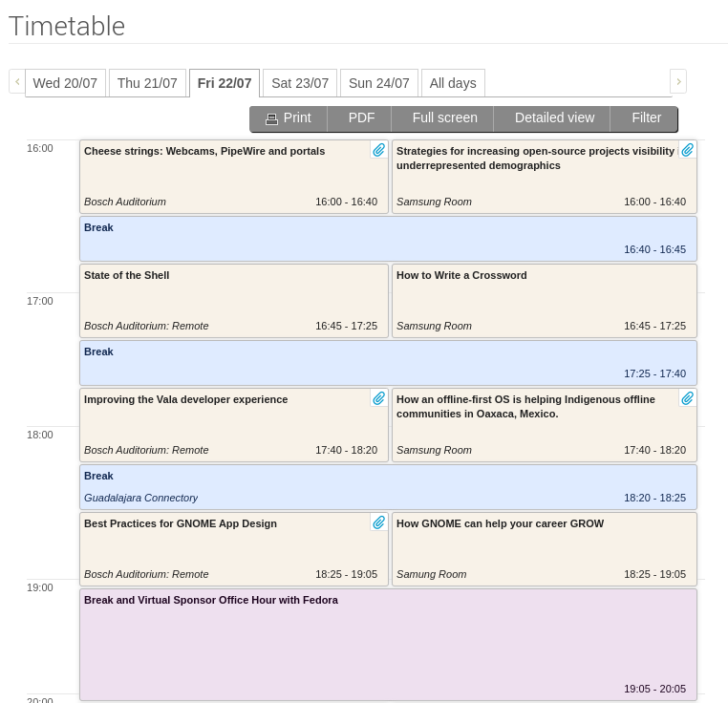Open the Filter options
Image resolution: width=728 pixels, height=703 pixels.
pyautogui.click(x=645, y=118)
